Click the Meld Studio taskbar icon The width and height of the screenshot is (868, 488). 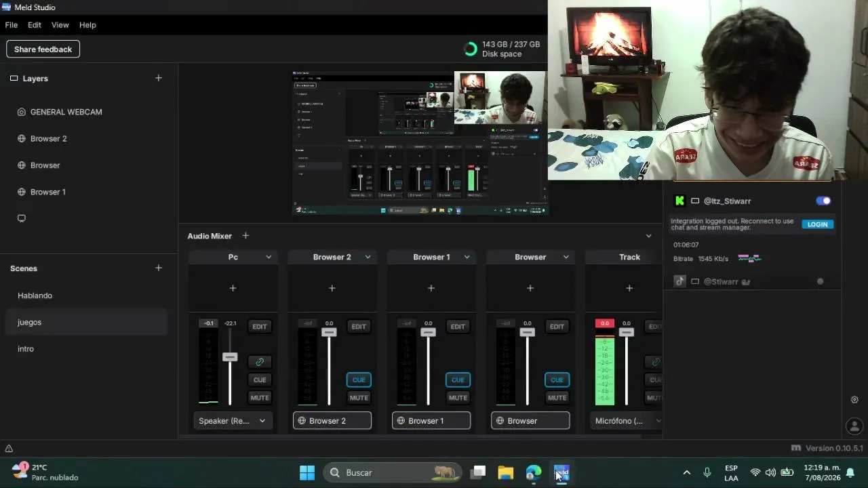coord(561,472)
